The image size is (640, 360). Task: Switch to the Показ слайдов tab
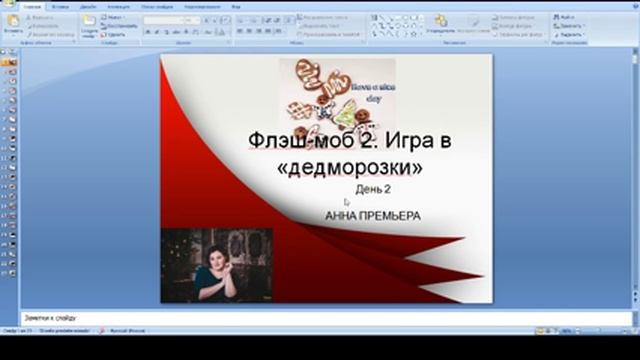[157, 7]
